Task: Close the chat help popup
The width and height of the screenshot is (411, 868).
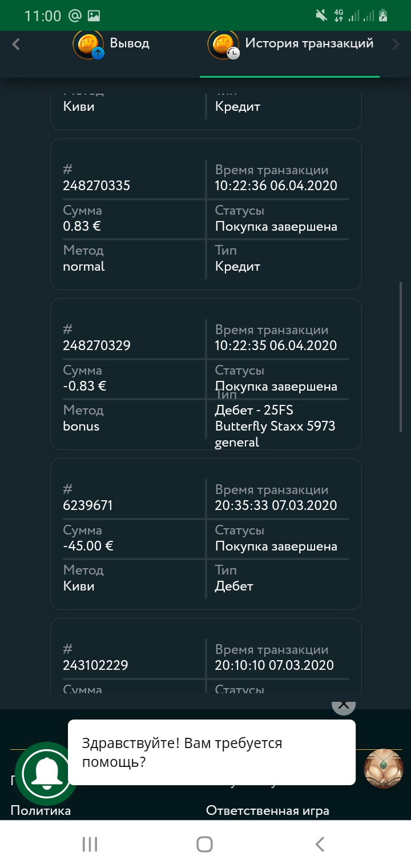Action: pos(343,705)
